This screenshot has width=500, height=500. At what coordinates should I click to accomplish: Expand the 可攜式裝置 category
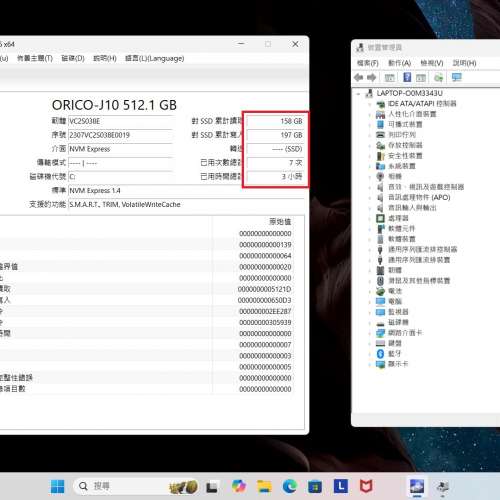[x=370, y=125]
